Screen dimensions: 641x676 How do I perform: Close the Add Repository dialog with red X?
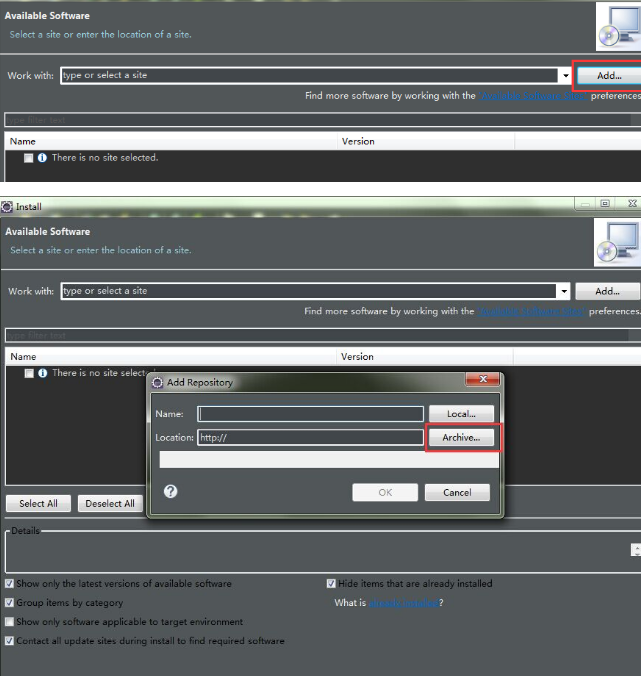[483, 380]
